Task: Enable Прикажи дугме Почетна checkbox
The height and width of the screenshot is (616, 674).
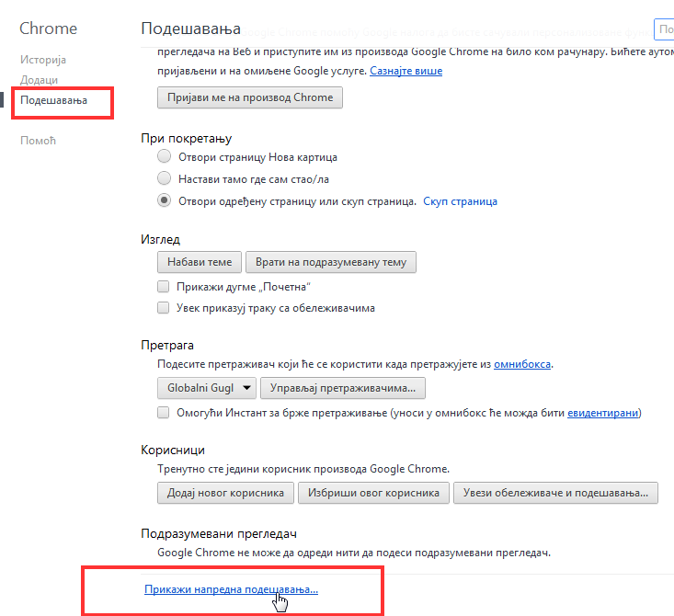Action: tap(164, 286)
